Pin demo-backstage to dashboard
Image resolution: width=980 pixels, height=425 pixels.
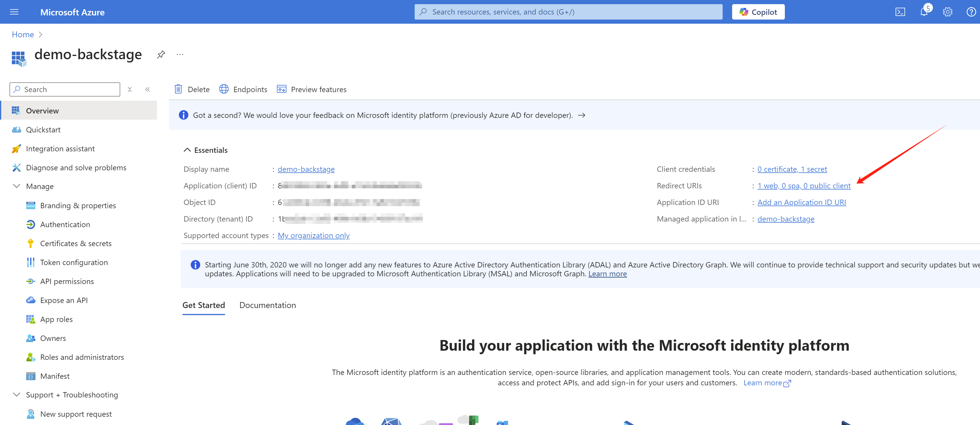click(x=161, y=54)
